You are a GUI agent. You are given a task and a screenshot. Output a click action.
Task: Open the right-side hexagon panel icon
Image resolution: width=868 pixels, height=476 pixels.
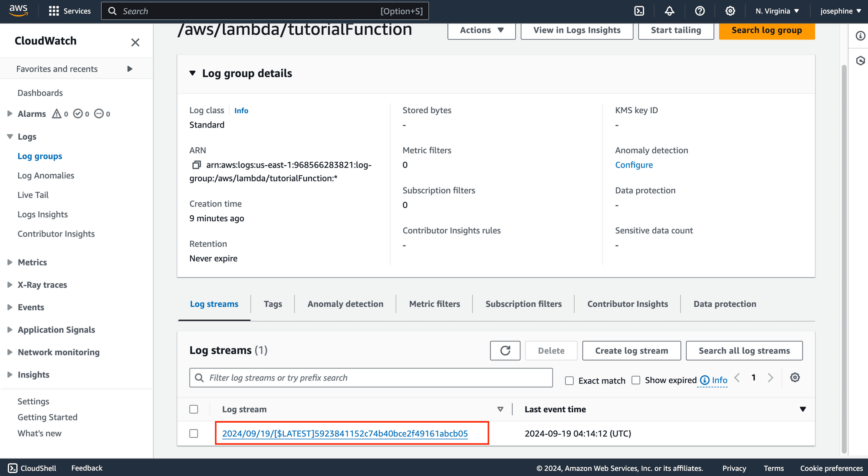(x=860, y=60)
